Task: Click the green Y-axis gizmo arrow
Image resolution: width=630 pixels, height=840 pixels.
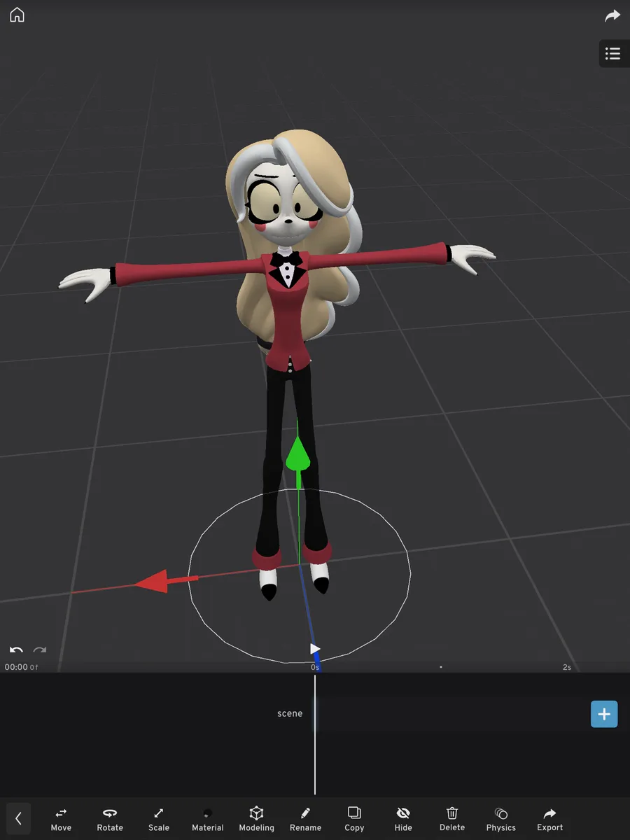Action: (298, 454)
